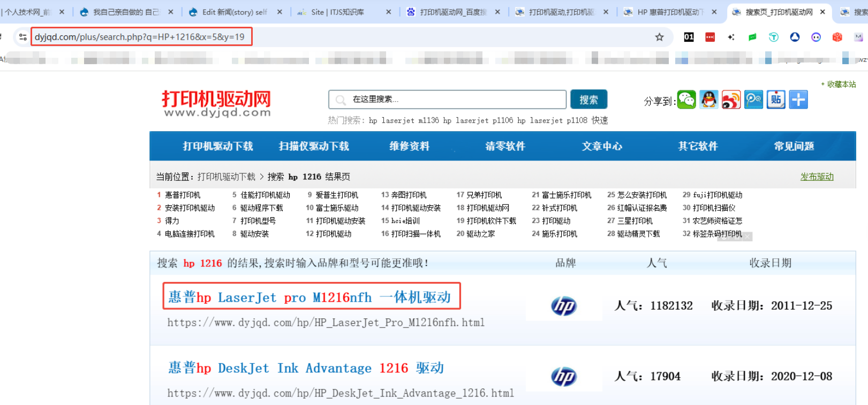Share to Baidu Tieba with the 贴 icon
The width and height of the screenshot is (868, 405).
(x=776, y=100)
